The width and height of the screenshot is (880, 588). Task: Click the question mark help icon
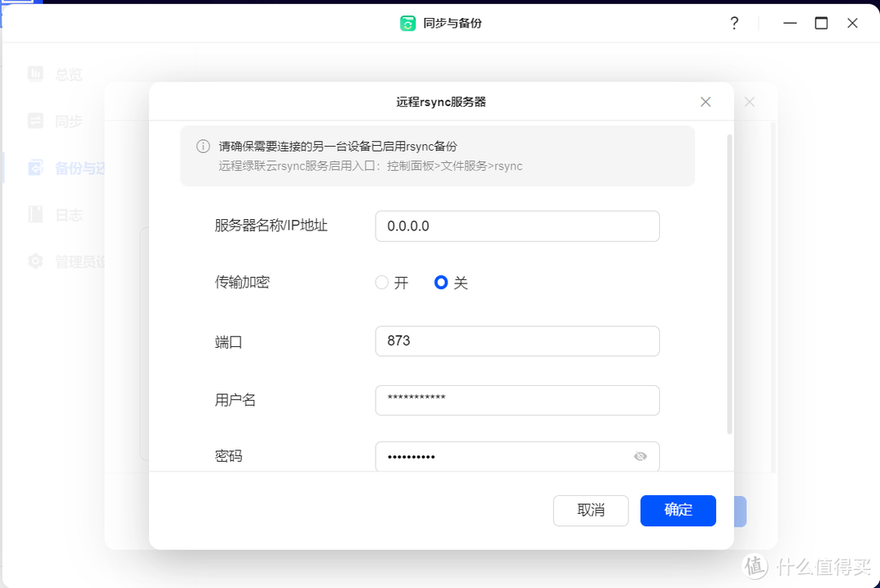[733, 23]
